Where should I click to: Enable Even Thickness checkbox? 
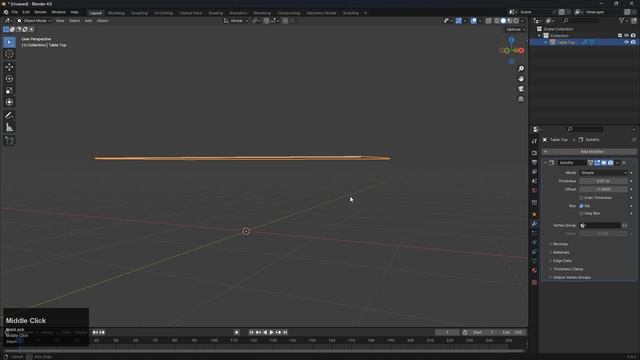click(581, 198)
